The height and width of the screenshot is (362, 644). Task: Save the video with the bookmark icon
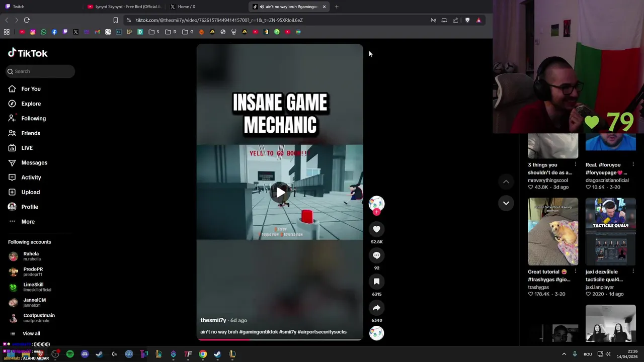(x=376, y=282)
